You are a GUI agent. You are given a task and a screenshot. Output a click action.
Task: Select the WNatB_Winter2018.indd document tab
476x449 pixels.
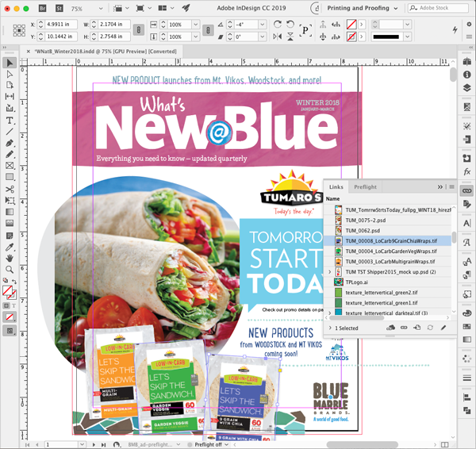(x=106, y=52)
